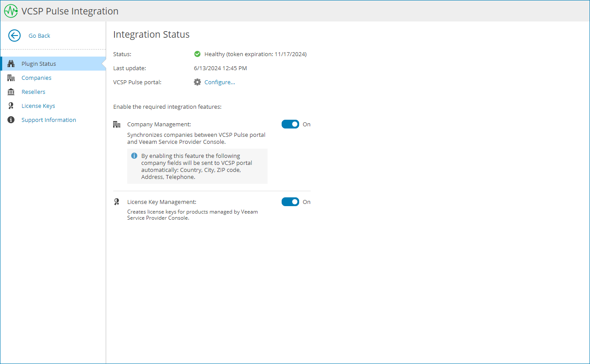The image size is (590, 364).
Task: Click the 'VCSP Pulse portal:' label
Action: coord(137,82)
